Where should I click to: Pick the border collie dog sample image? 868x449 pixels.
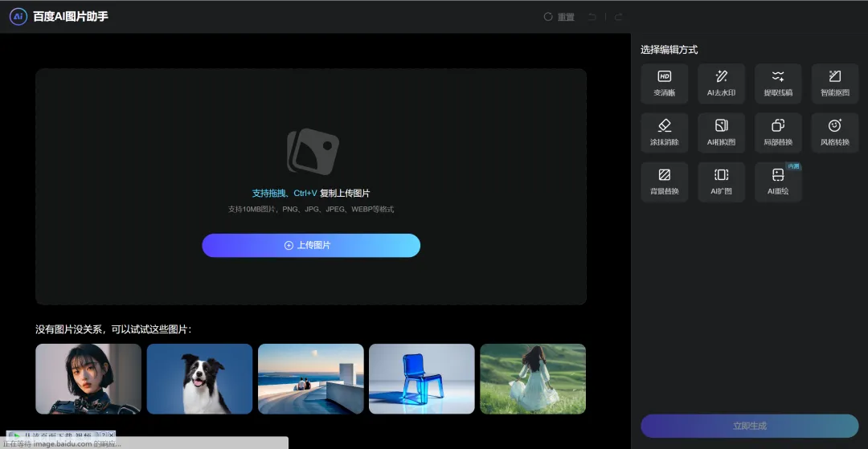pos(199,378)
